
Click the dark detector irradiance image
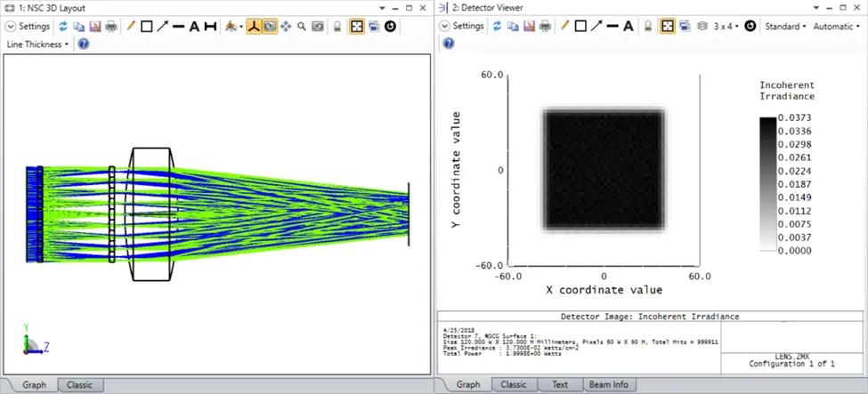click(604, 169)
